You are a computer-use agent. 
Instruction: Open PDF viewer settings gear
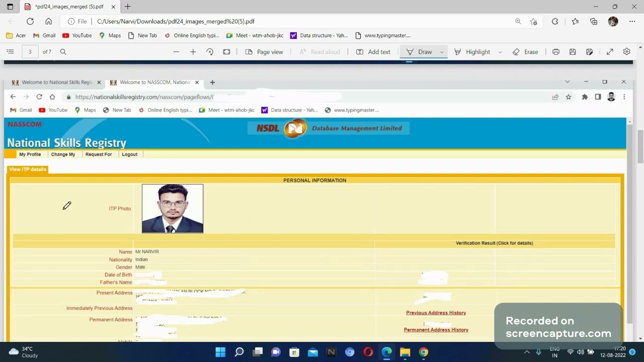626,52
